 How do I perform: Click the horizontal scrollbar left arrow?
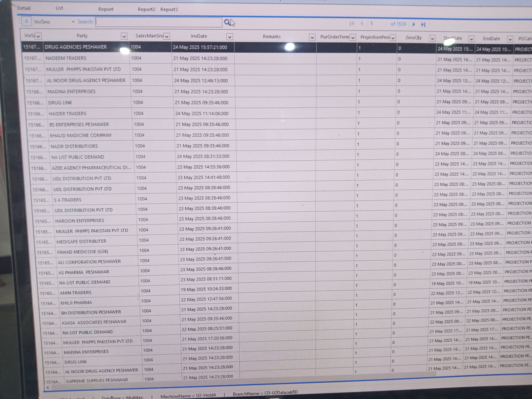click(48, 387)
